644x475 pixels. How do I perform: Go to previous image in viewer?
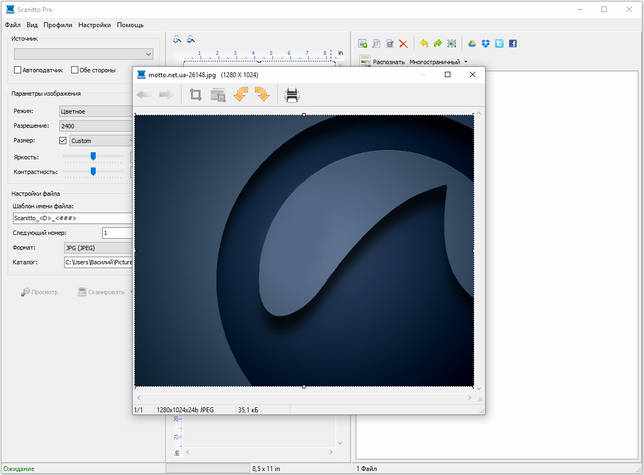[143, 95]
